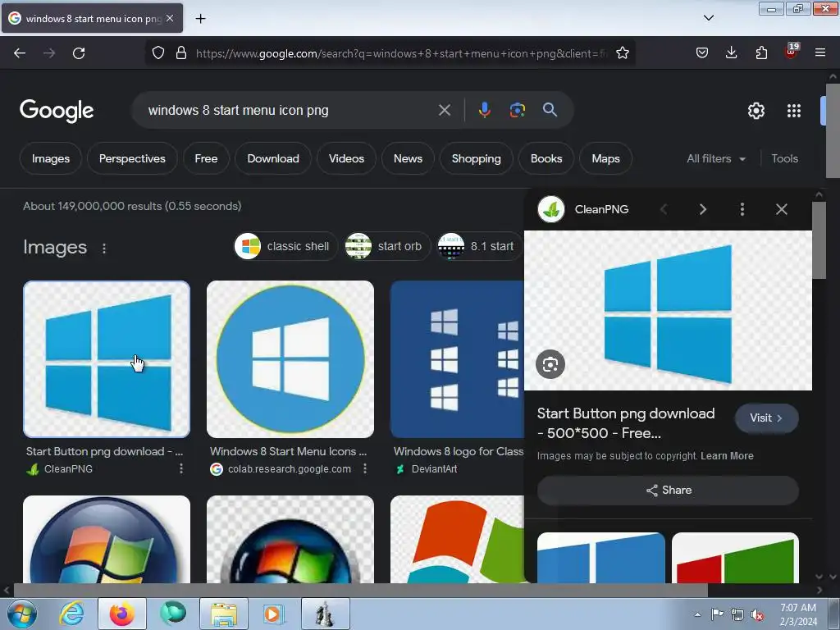Viewport: 840px width, 630px height.
Task: Clear the search box with the X
Action: 444,111
